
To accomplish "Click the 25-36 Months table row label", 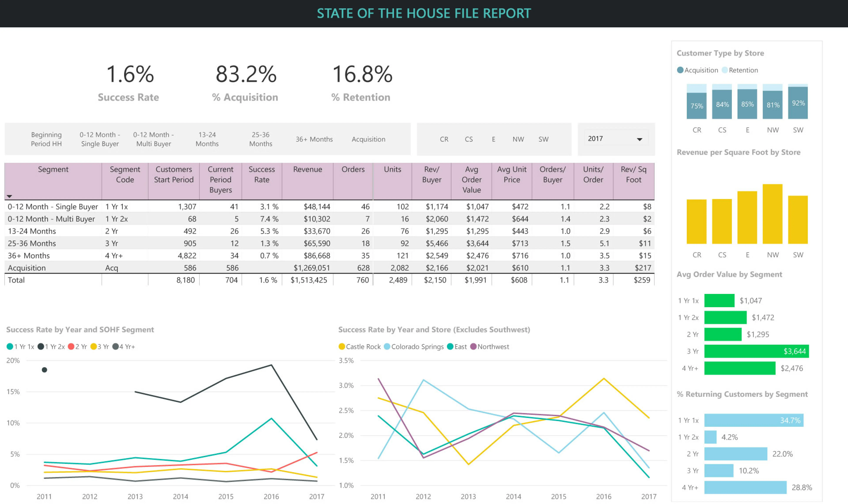I will [x=32, y=243].
